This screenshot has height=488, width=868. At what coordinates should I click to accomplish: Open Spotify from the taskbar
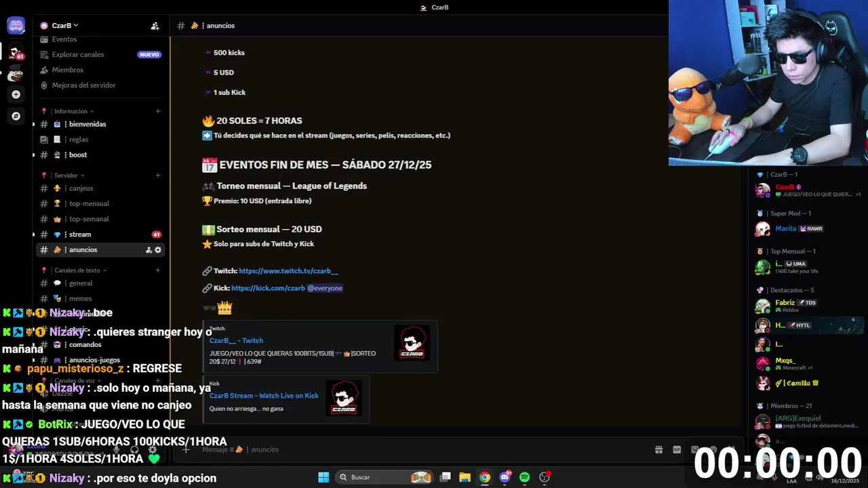[524, 477]
